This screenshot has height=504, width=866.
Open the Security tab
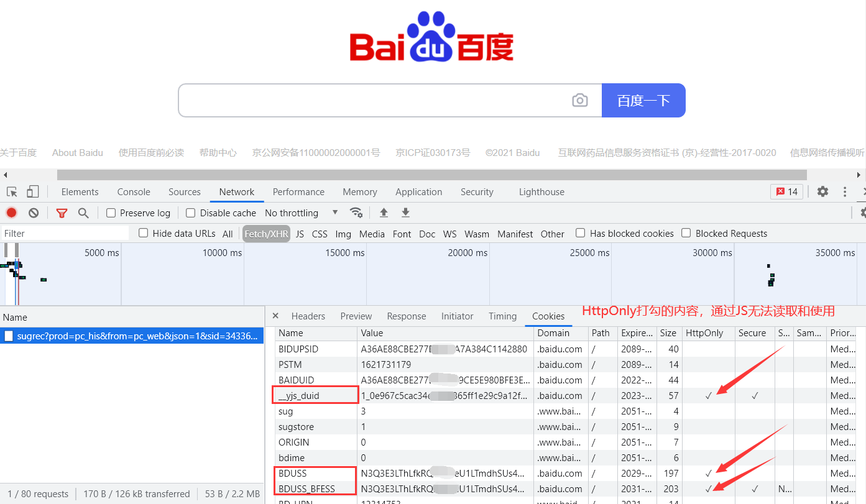pos(477,191)
